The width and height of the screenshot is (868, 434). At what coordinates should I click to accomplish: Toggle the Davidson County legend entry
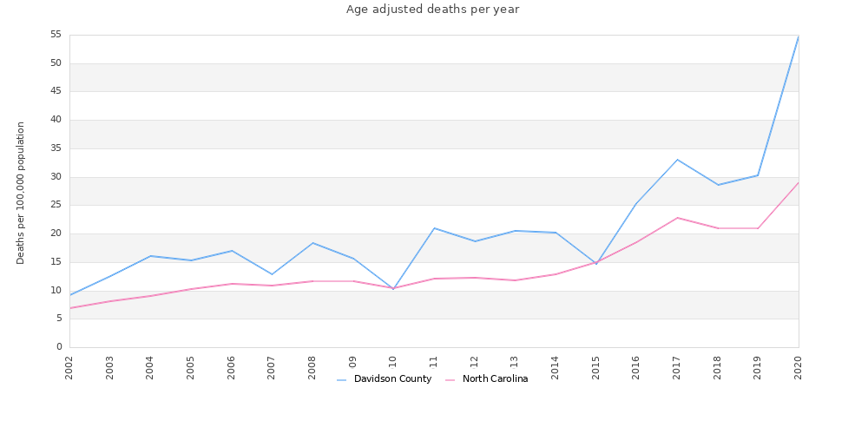click(x=392, y=379)
